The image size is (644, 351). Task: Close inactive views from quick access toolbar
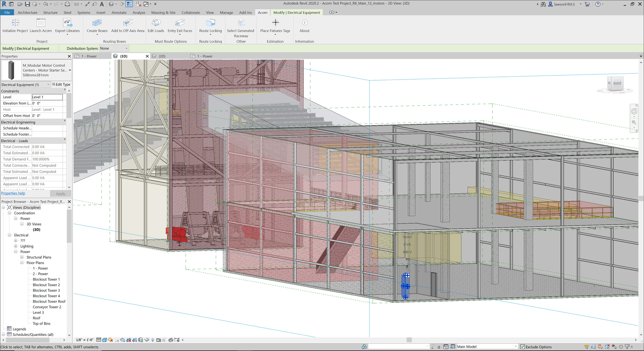(x=139, y=4)
